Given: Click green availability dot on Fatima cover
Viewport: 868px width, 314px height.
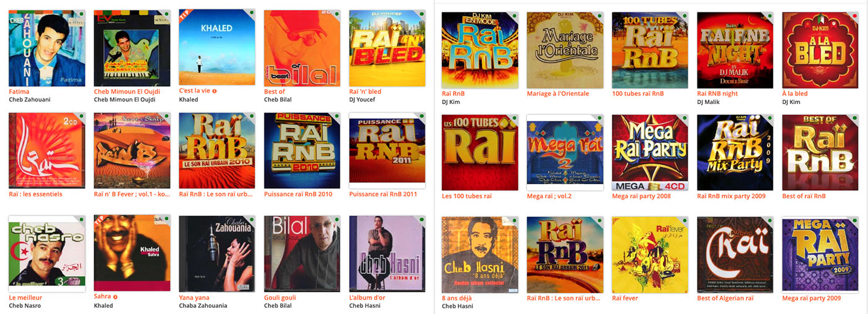Looking at the screenshot, I should 81,14.
